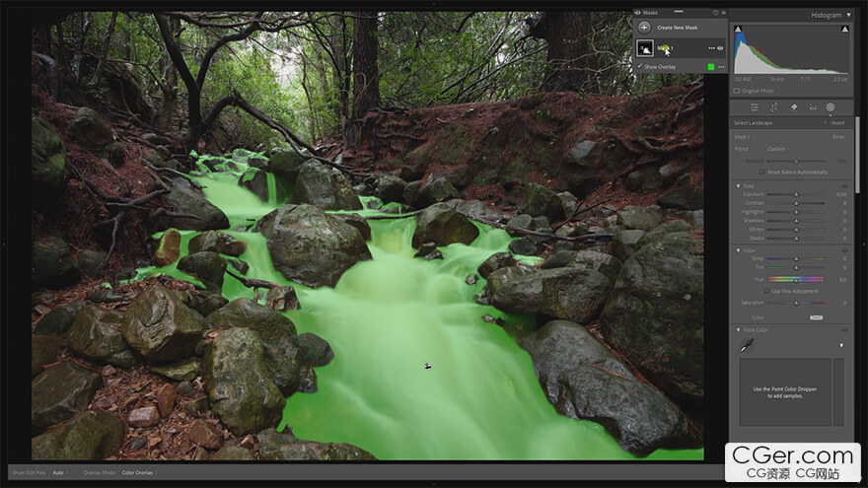Viewport: 868px width, 488px height.
Task: Toggle highlight clipping indicator in histogram
Action: (x=844, y=29)
